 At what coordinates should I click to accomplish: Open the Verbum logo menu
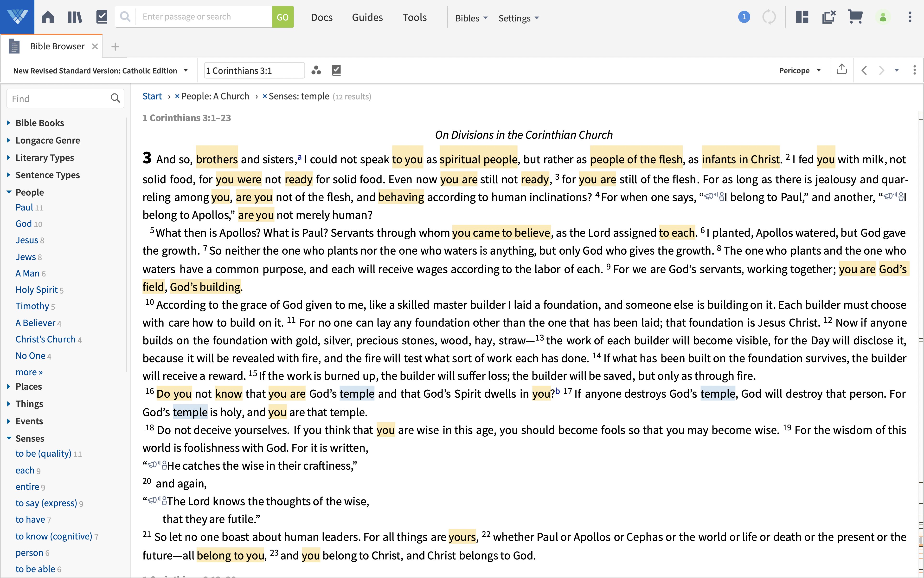tap(17, 17)
